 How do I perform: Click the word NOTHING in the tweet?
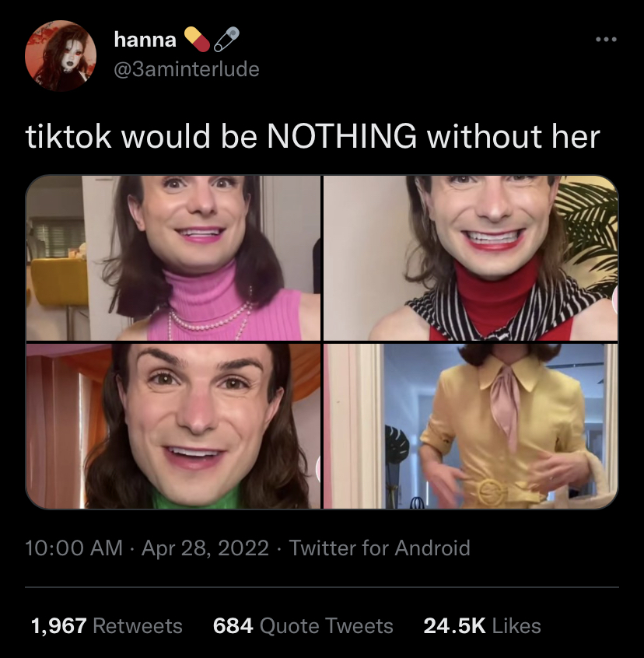342,136
